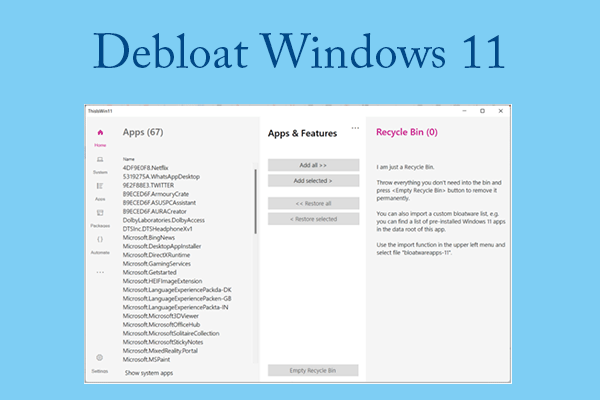
Task: Click the Add selected > button
Action: tap(313, 180)
